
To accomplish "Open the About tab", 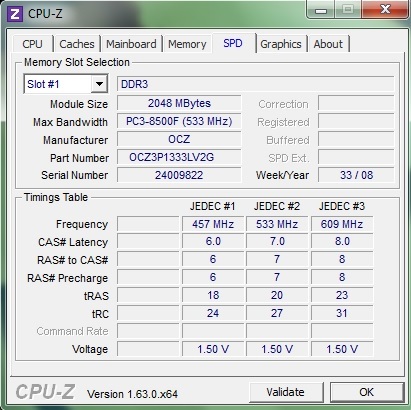I will click(328, 44).
